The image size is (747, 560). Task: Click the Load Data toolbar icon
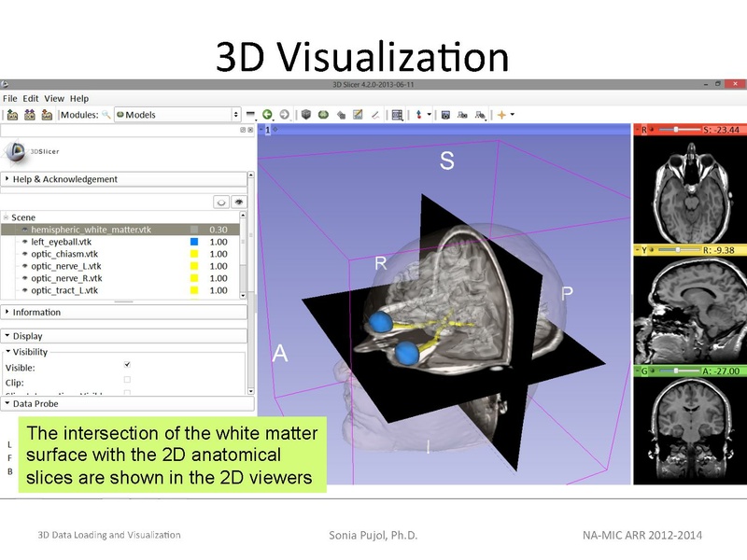pos(12,115)
